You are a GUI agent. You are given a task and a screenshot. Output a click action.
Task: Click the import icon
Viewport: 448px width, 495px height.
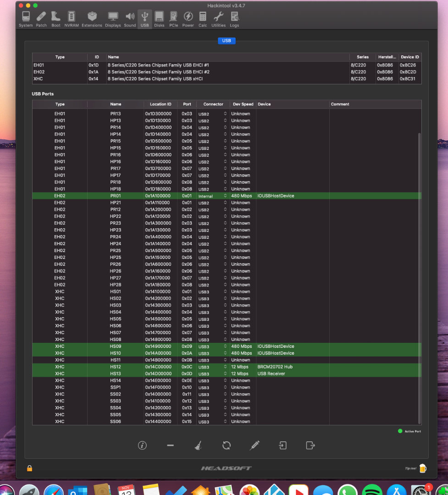283,445
